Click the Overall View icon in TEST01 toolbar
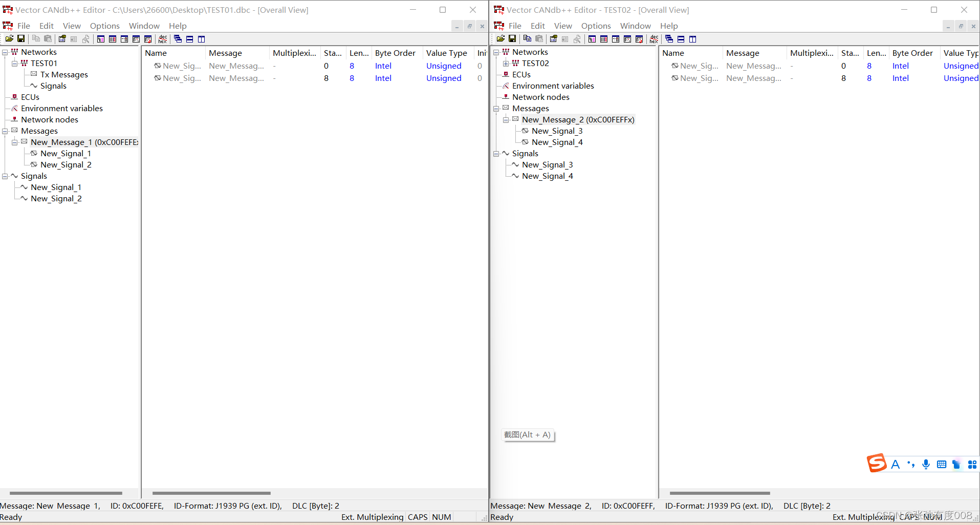Screen dimensions: 980x525 point(101,39)
